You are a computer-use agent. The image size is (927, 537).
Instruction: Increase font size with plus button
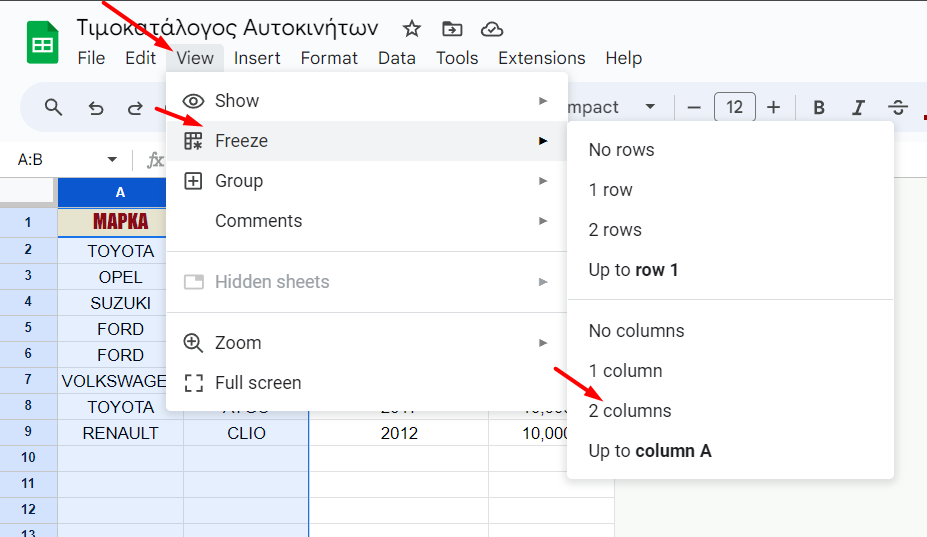[x=773, y=108]
